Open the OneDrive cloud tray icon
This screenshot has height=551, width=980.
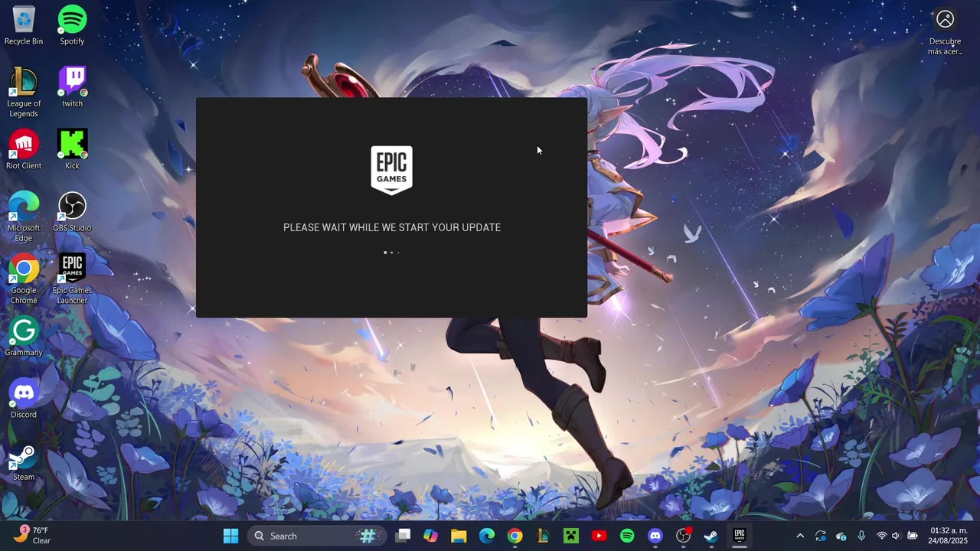tap(841, 536)
